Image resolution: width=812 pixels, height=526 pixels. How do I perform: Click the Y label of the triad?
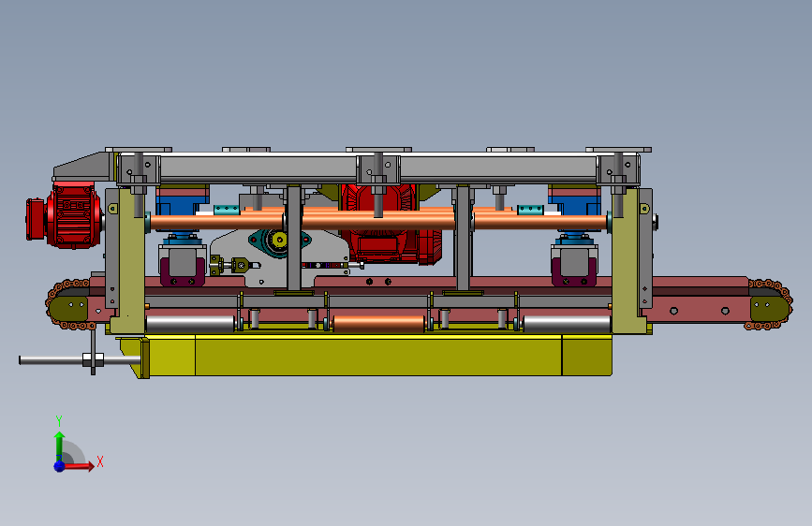[59, 420]
